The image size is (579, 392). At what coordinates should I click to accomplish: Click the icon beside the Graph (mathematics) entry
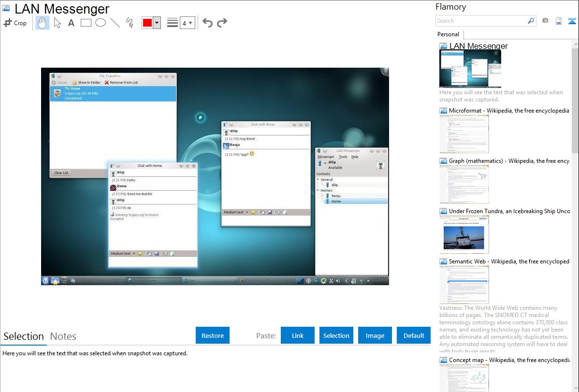pyautogui.click(x=443, y=161)
